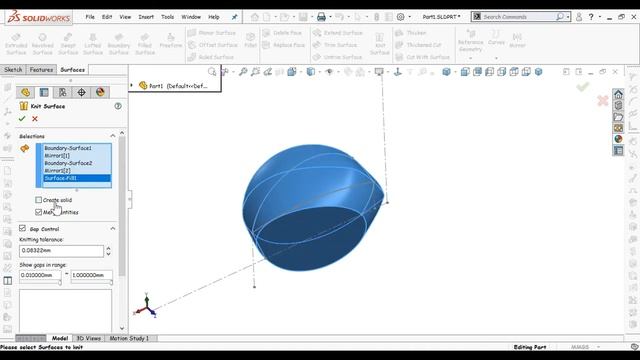Open the FeatureManager design tree tab
The image size is (640, 360).
click(x=25, y=92)
